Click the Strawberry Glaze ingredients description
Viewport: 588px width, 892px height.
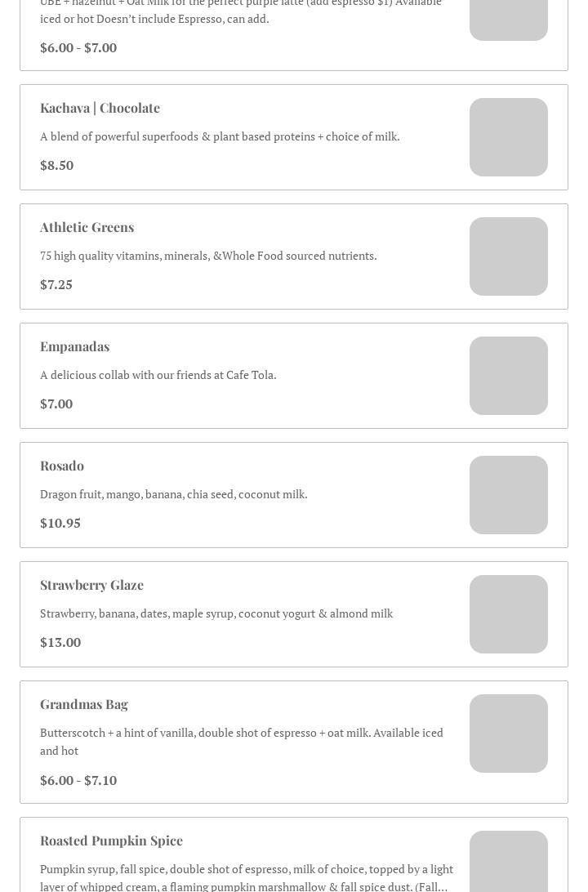click(216, 613)
